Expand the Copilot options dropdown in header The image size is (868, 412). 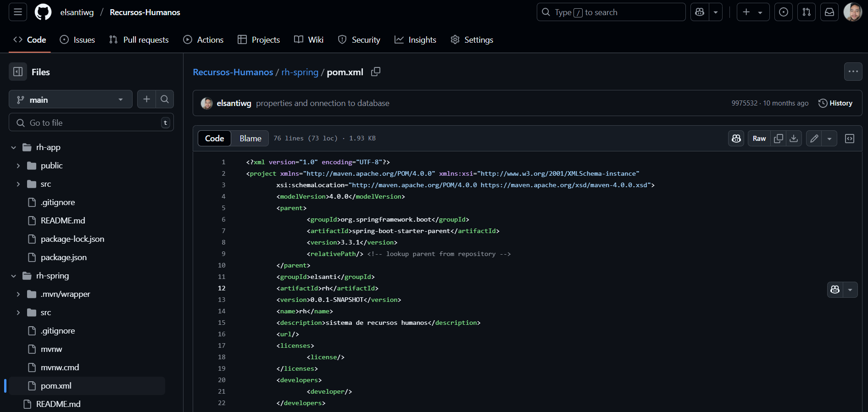point(716,12)
